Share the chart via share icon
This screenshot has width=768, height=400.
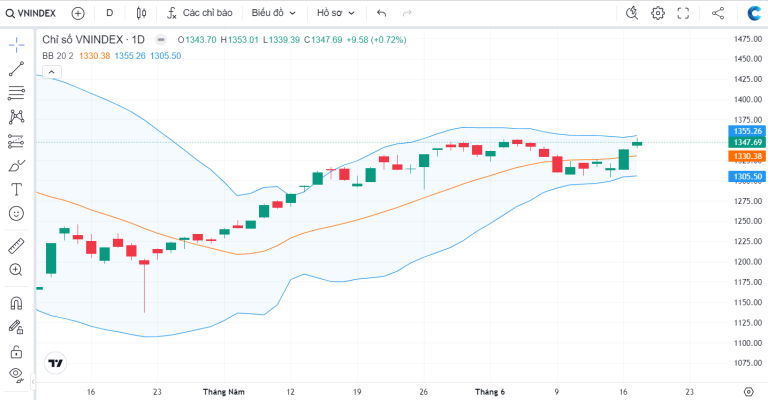(718, 13)
